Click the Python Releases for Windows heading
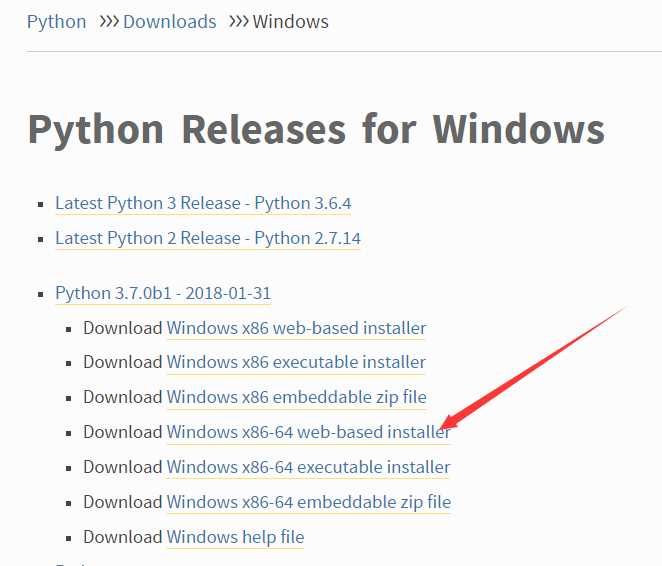 [x=316, y=130]
